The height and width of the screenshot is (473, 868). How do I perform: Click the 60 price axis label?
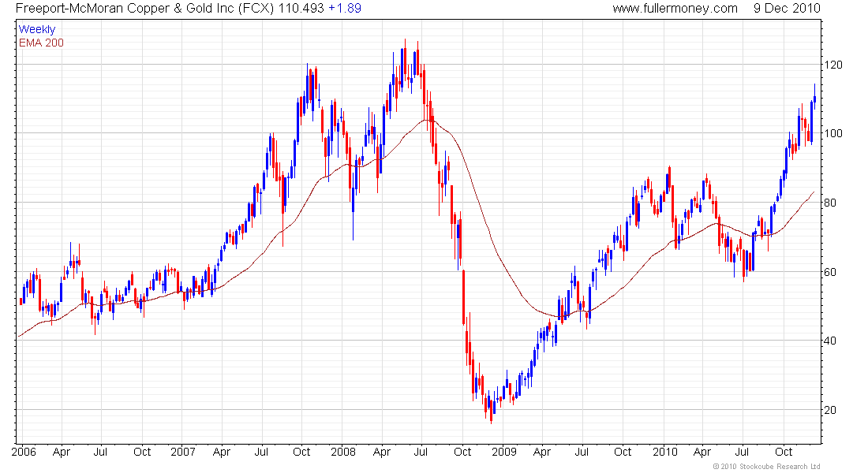point(830,272)
